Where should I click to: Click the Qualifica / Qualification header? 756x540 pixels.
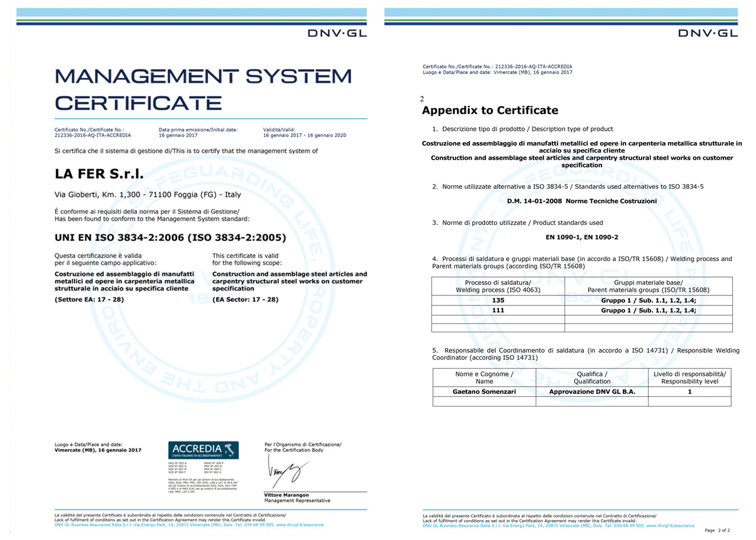[x=592, y=378]
